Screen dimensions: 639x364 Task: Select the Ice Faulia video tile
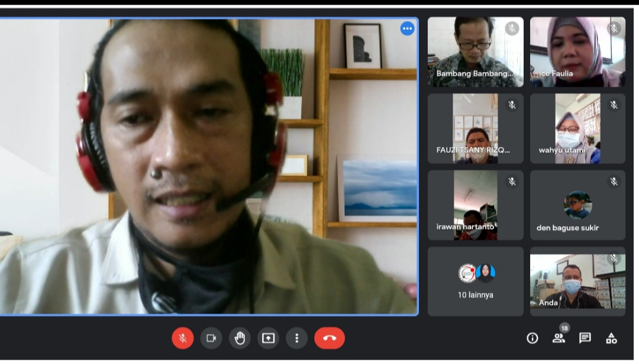577,52
